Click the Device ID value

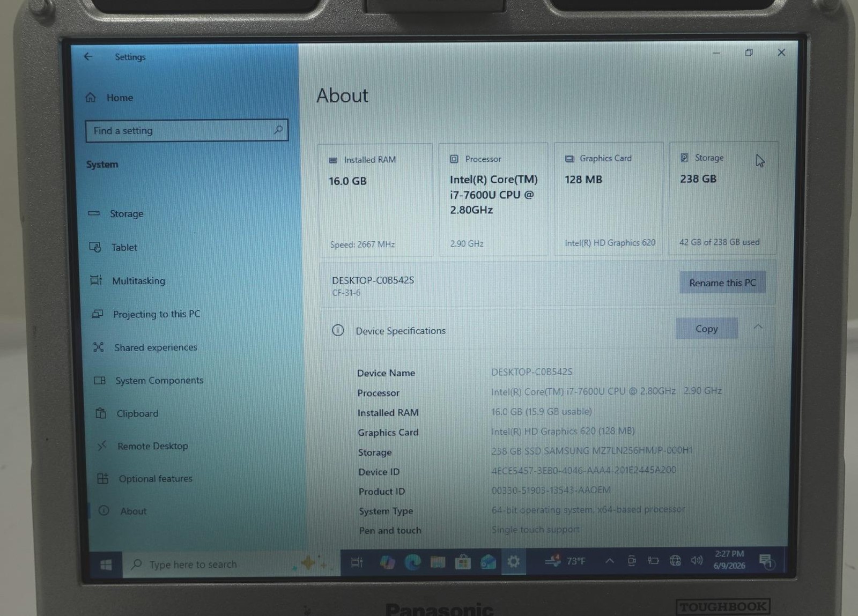pos(583,470)
